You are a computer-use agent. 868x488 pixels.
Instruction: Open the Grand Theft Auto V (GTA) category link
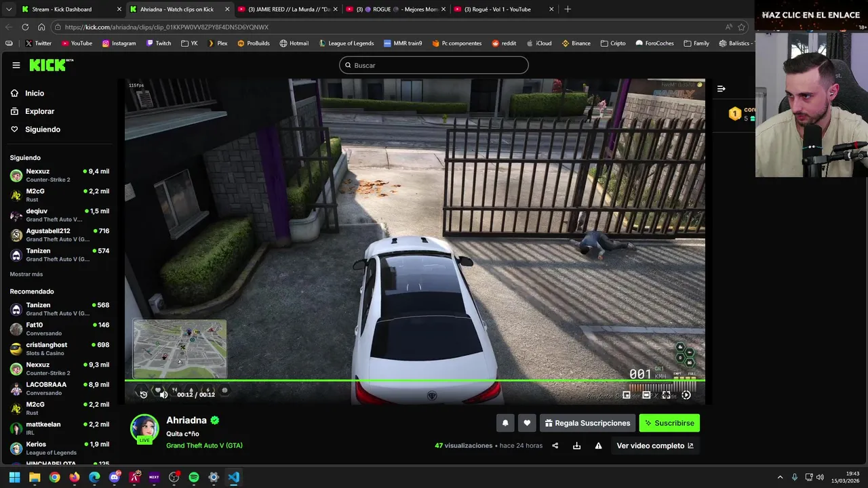pos(204,445)
